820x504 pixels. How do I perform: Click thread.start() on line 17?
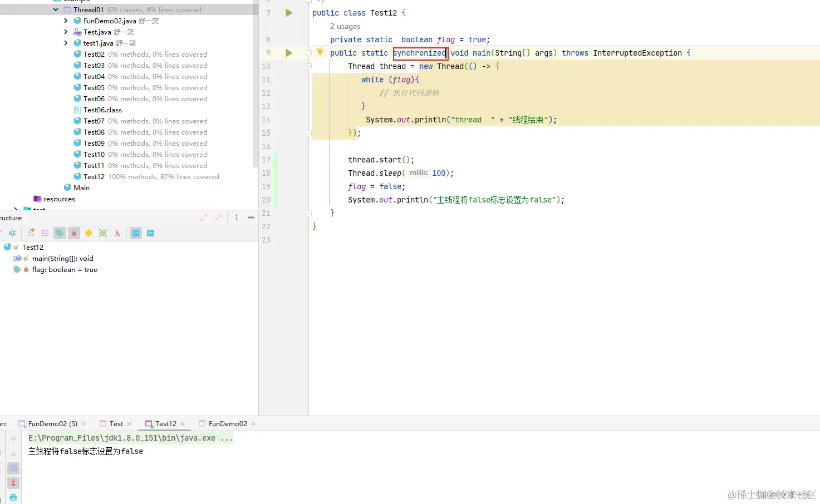pos(381,160)
